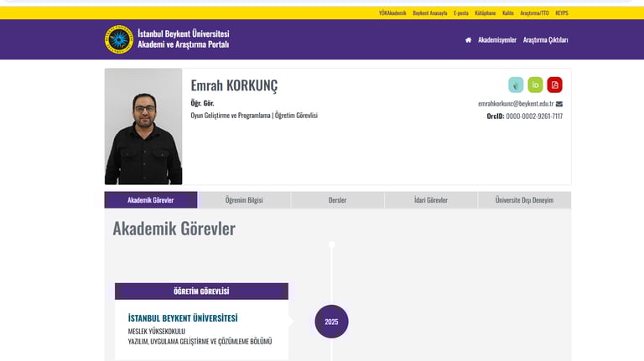The height and width of the screenshot is (361, 644).
Task: Click Oyun Geliştirme ve Programlama department text
Action: pyautogui.click(x=231, y=116)
